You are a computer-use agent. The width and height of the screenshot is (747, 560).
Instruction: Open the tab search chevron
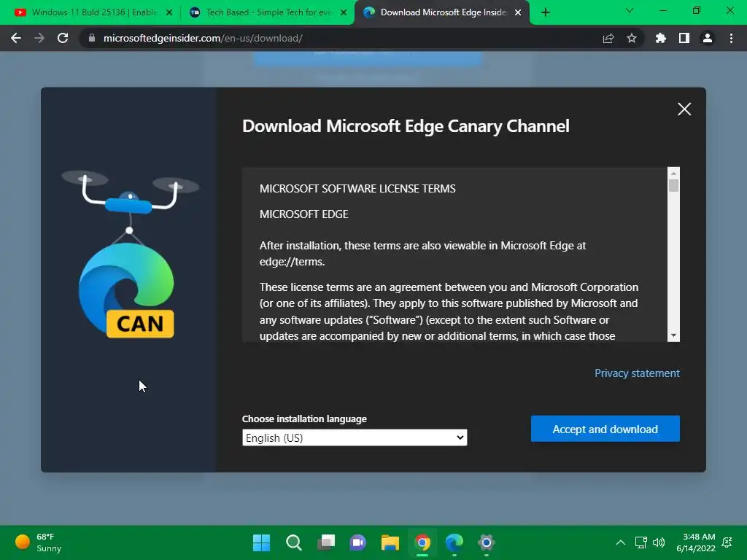point(630,10)
